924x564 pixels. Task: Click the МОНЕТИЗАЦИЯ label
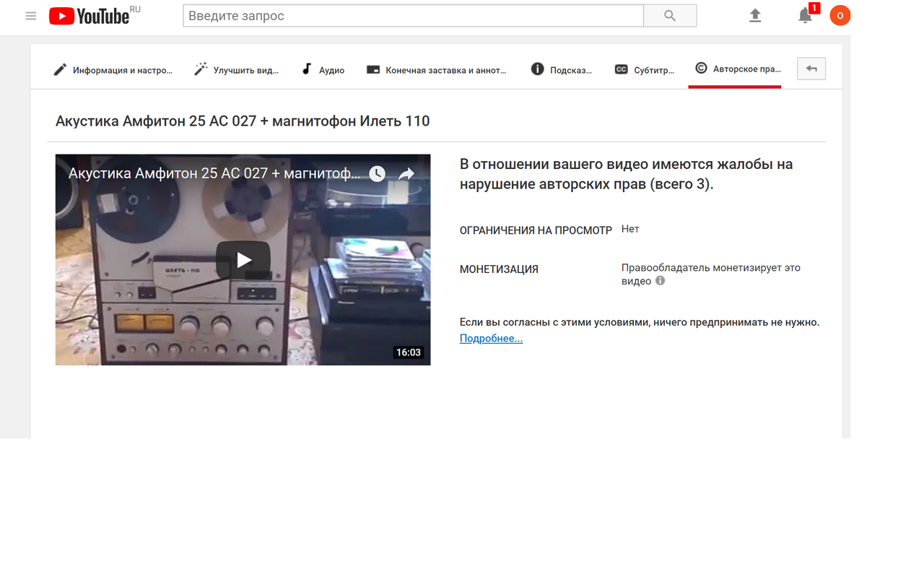(x=499, y=269)
